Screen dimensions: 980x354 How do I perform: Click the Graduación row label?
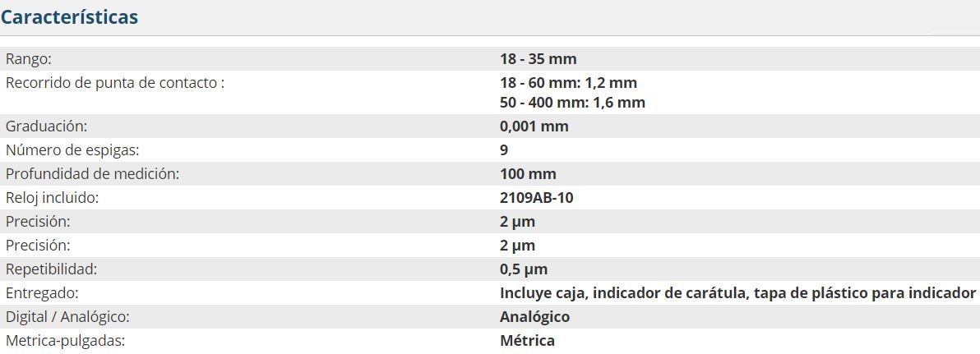[x=46, y=126]
